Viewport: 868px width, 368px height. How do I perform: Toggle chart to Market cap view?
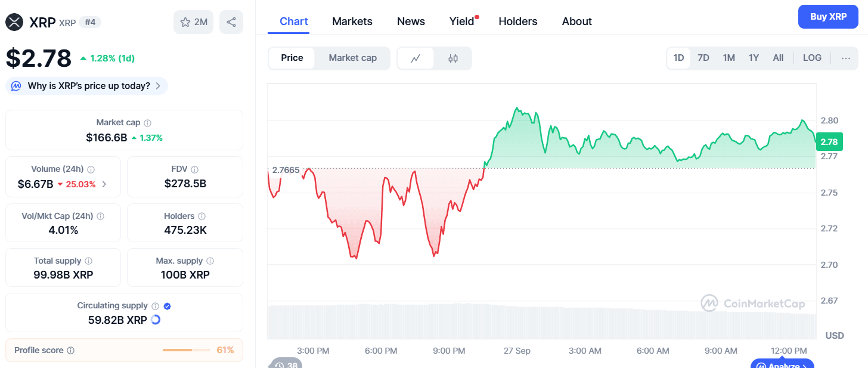352,58
